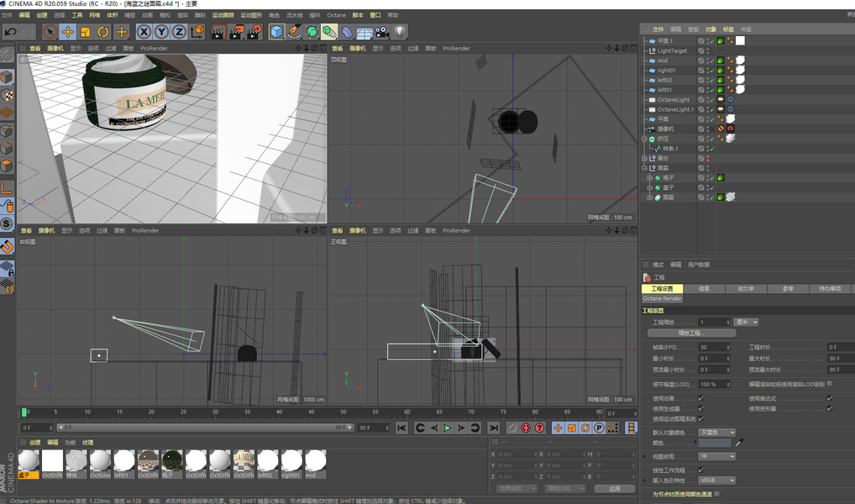Toggle 使用变形器 checkbox

click(x=829, y=408)
